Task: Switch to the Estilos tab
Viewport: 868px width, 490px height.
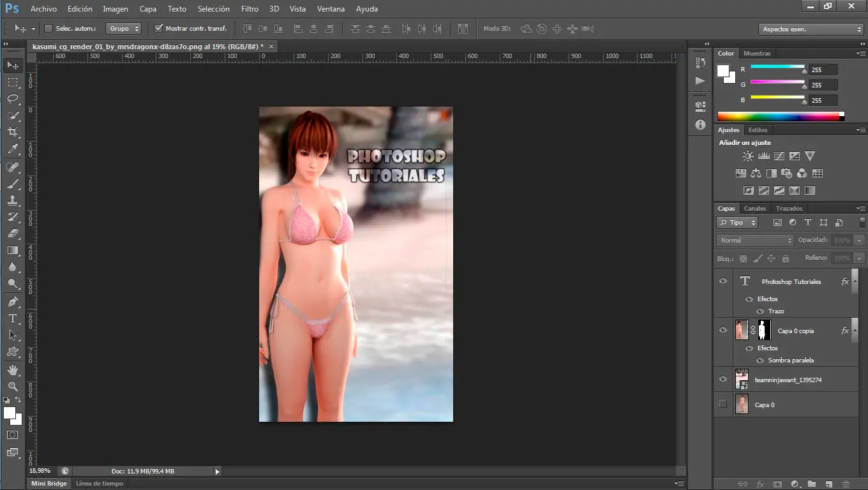Action: (758, 130)
